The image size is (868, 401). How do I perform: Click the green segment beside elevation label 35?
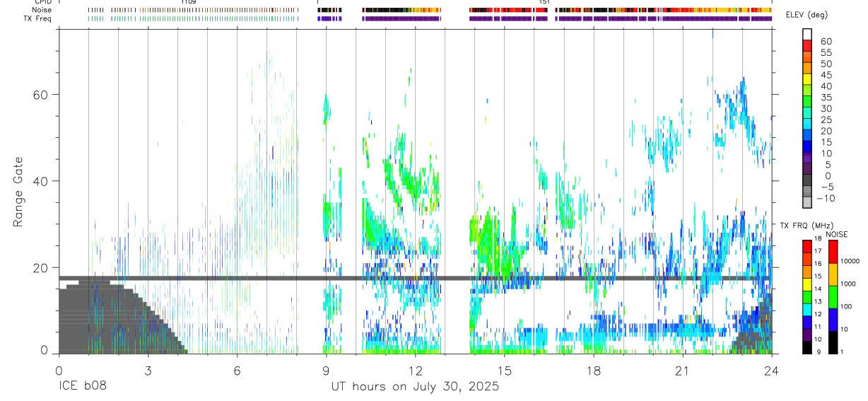(807, 101)
